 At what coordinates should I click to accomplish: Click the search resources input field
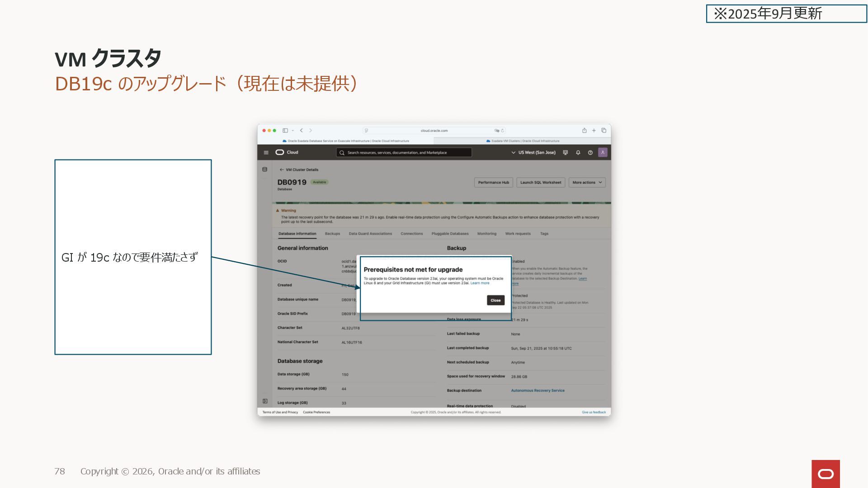click(x=404, y=153)
